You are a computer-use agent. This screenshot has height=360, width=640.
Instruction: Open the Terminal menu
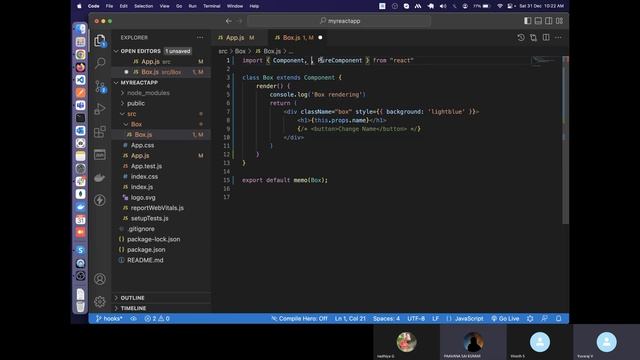[212, 6]
